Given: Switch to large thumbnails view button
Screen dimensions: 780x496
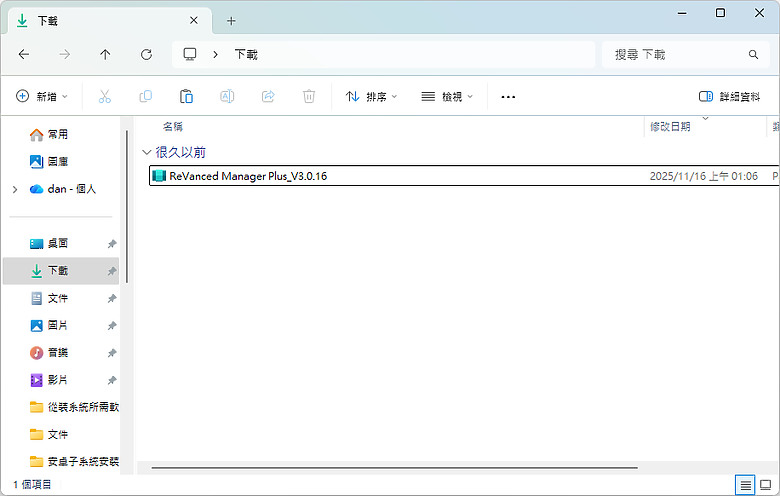Looking at the screenshot, I should pyautogui.click(x=766, y=485).
